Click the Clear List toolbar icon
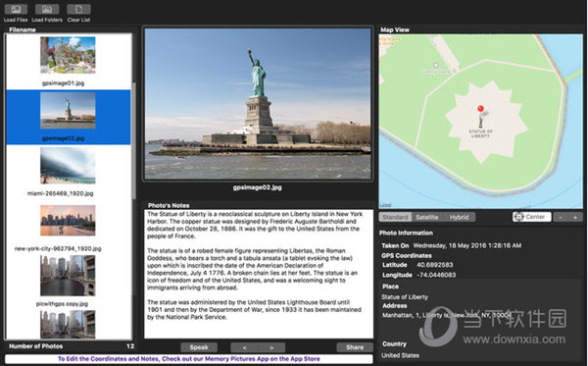This screenshot has width=588, height=366. (78, 10)
